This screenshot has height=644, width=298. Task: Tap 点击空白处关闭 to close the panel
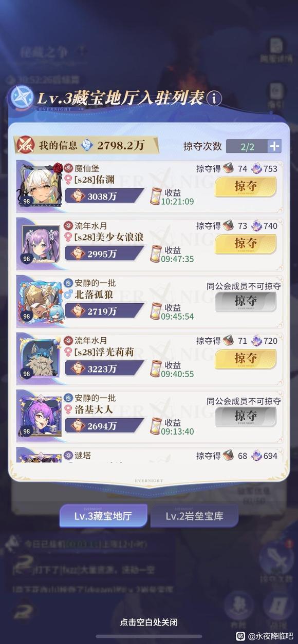click(x=149, y=622)
